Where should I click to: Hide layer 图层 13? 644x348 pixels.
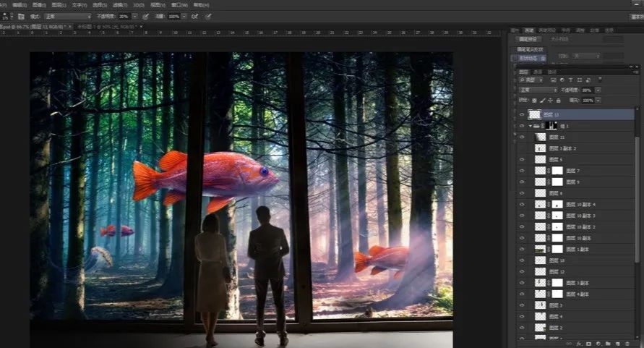click(522, 114)
